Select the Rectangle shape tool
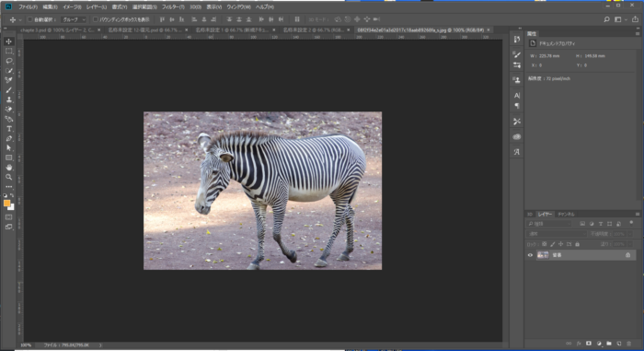Image resolution: width=644 pixels, height=351 pixels. click(x=8, y=158)
